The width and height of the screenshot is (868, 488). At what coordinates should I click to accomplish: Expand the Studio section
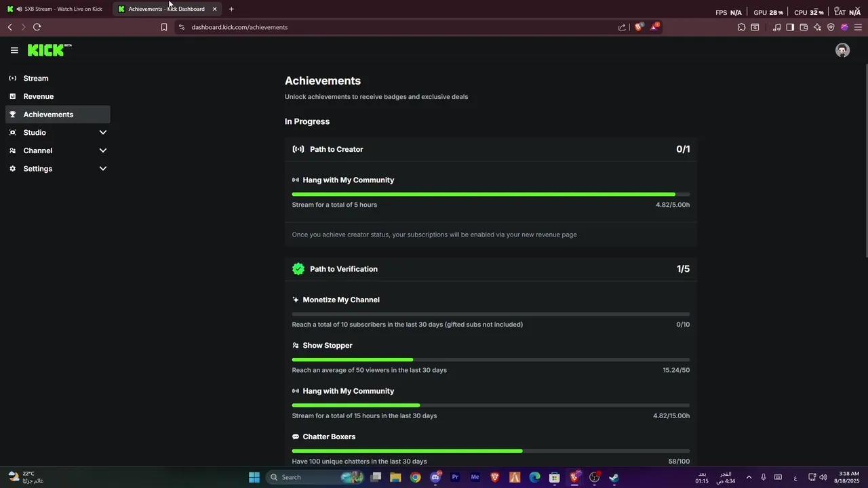point(58,132)
